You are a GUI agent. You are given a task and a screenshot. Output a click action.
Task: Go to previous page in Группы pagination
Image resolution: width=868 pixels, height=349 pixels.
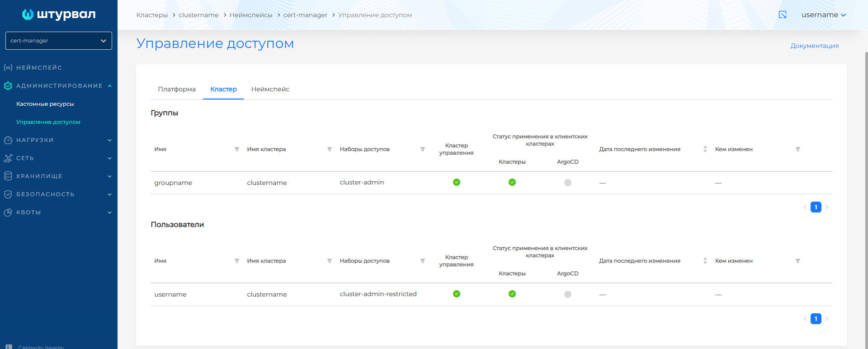805,207
